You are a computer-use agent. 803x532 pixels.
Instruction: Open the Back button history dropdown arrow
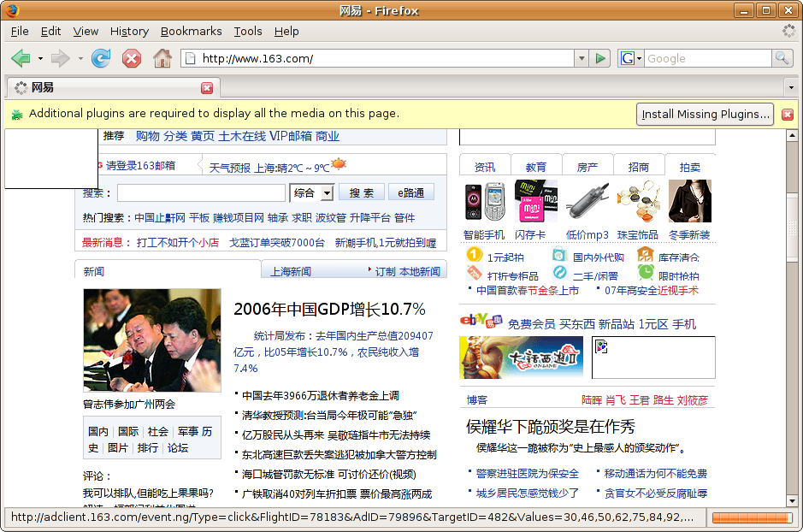40,58
